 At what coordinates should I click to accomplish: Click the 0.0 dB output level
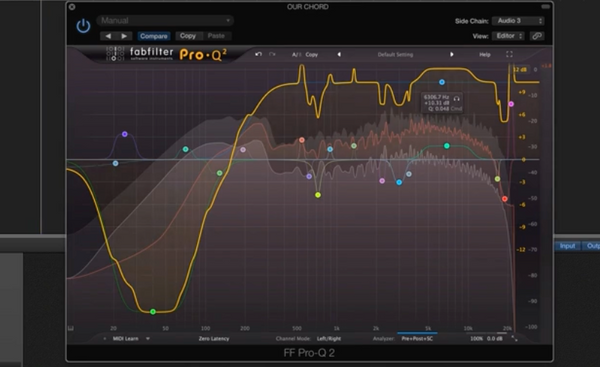494,339
